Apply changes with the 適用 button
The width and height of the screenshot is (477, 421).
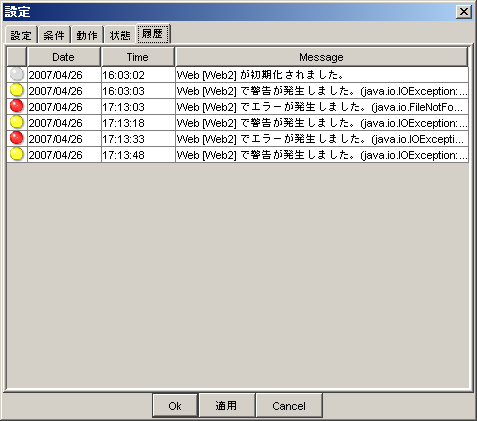(x=226, y=406)
